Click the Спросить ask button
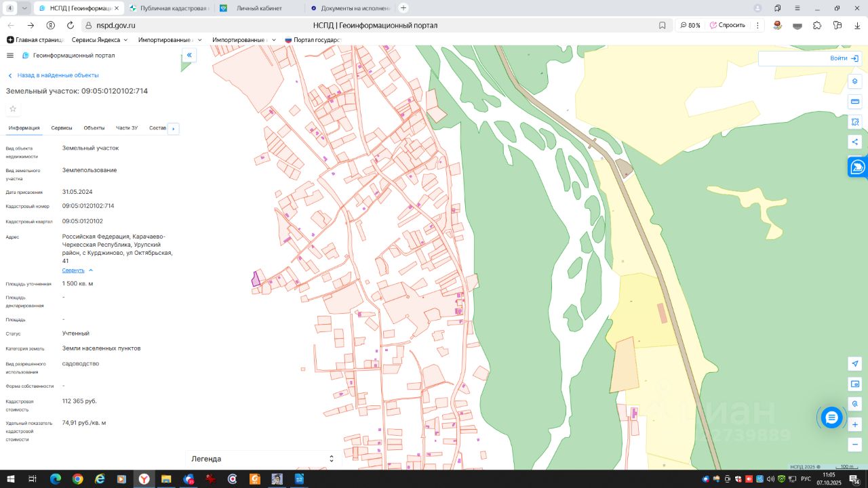868x488 pixels. coord(728,25)
